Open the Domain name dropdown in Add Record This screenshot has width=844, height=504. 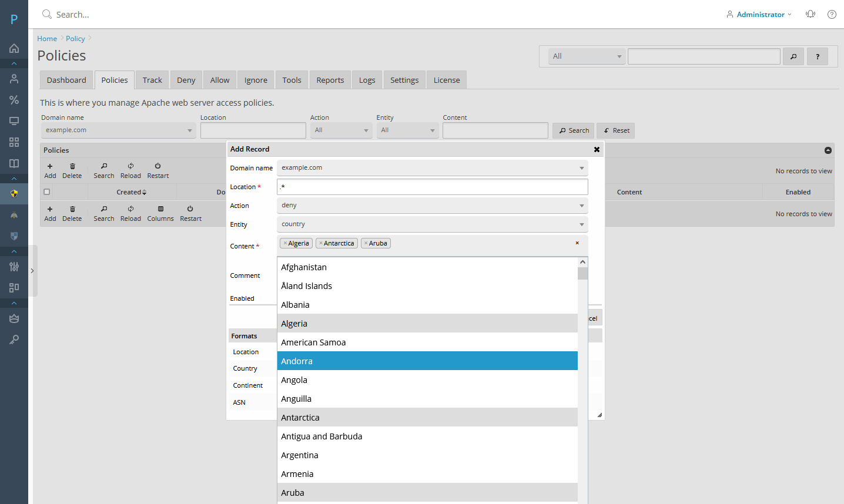click(432, 168)
